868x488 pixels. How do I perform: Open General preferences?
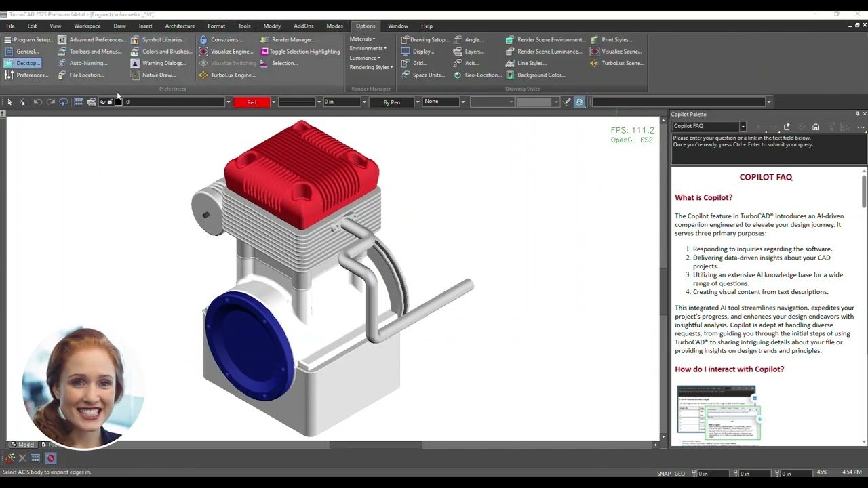22,52
